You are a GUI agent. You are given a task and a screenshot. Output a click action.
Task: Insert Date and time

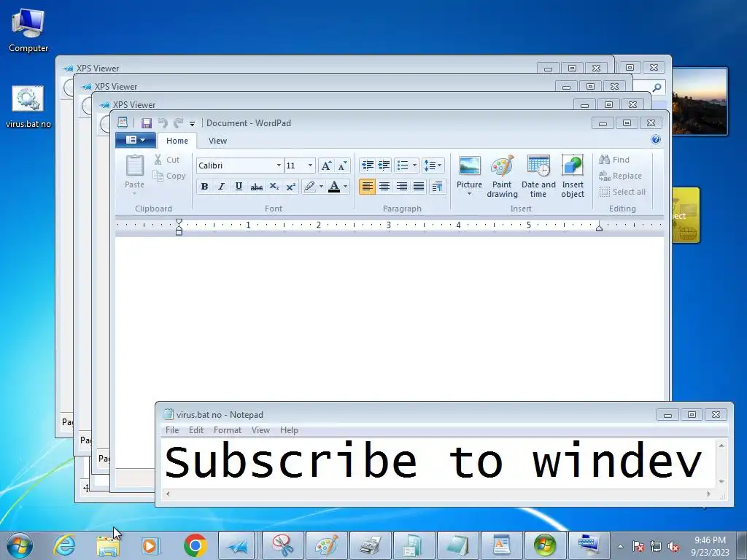538,176
